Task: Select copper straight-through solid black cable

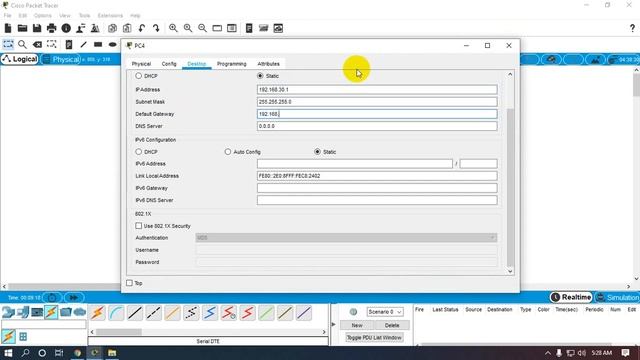Action: 135,313
